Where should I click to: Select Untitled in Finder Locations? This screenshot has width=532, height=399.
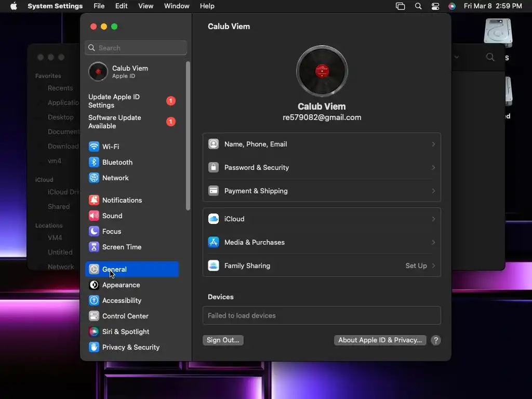pyautogui.click(x=60, y=252)
